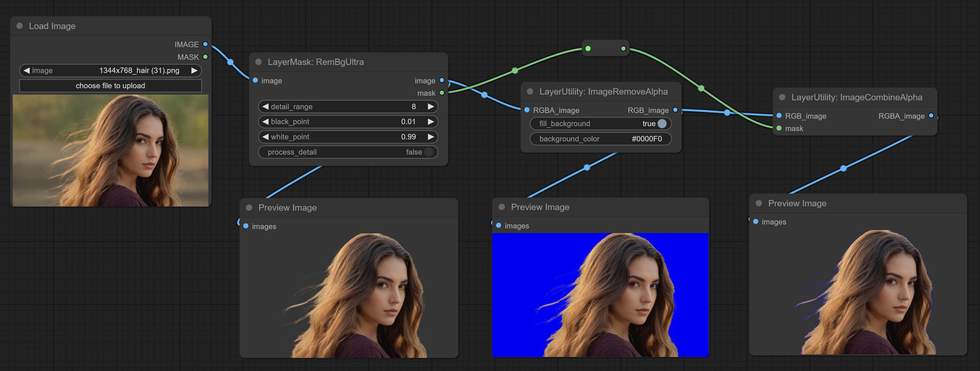The width and height of the screenshot is (980, 371).
Task: Collapse the LayerMask: RemBgUltra node
Action: click(258, 62)
